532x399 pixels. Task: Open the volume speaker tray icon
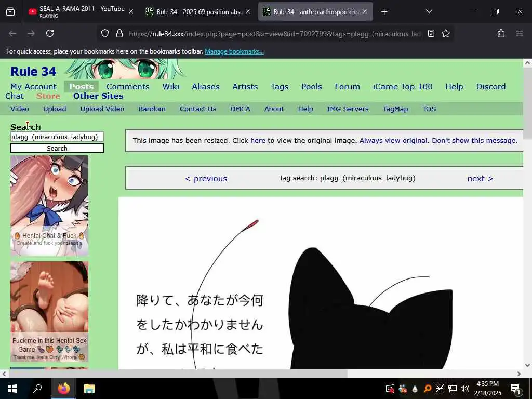[465, 389]
